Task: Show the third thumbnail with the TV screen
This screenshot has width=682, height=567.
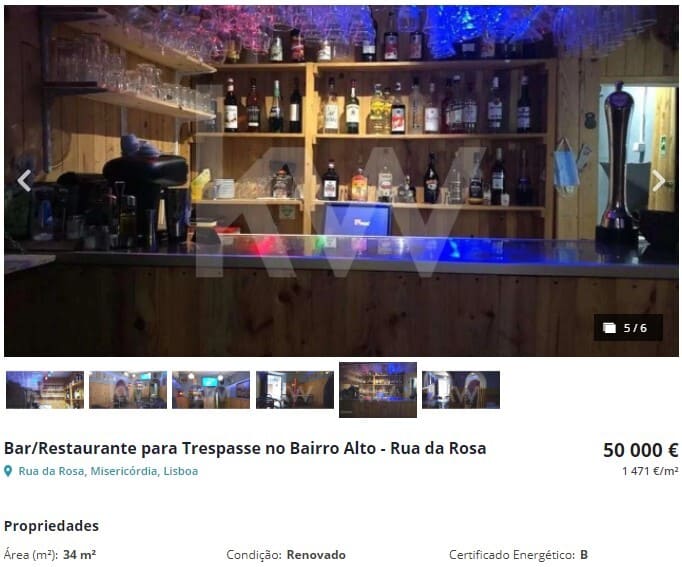Action: pyautogui.click(x=211, y=390)
